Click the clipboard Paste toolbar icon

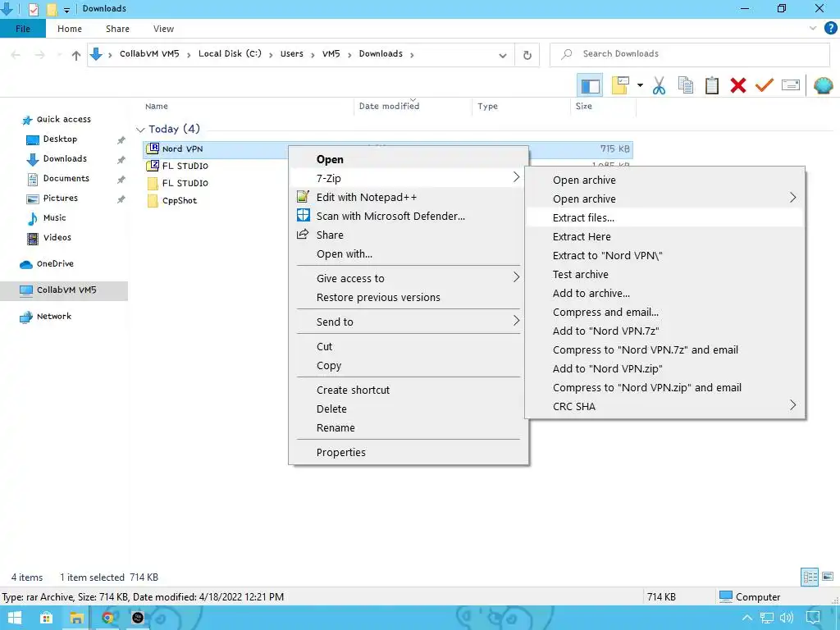(711, 85)
